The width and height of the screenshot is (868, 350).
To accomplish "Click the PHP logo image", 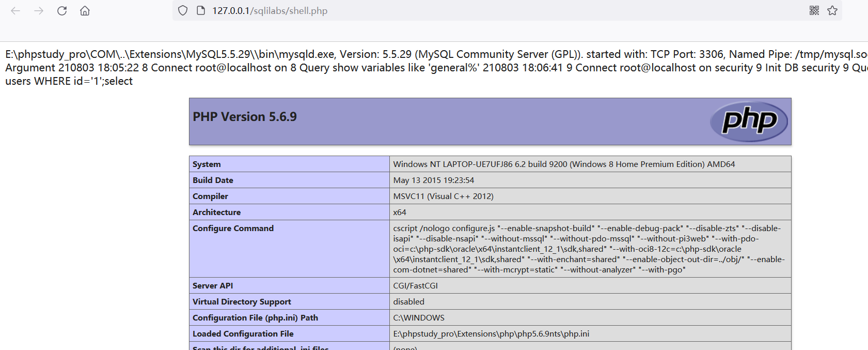I will click(x=749, y=121).
